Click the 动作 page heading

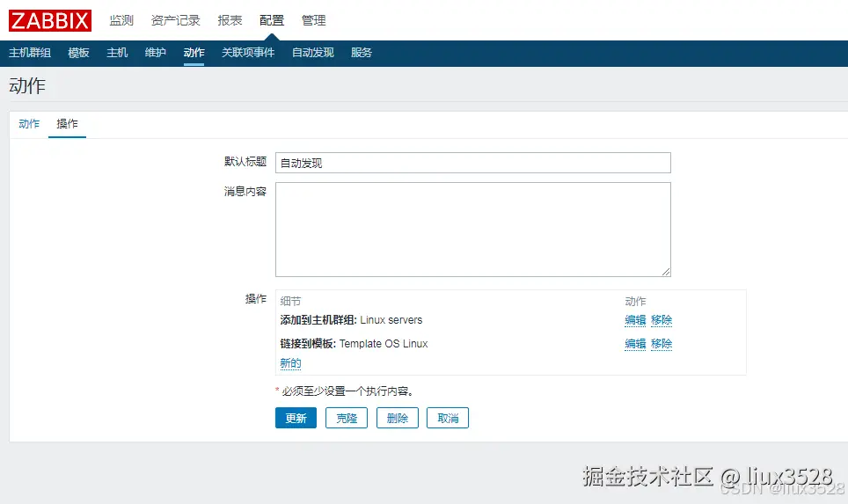27,85
